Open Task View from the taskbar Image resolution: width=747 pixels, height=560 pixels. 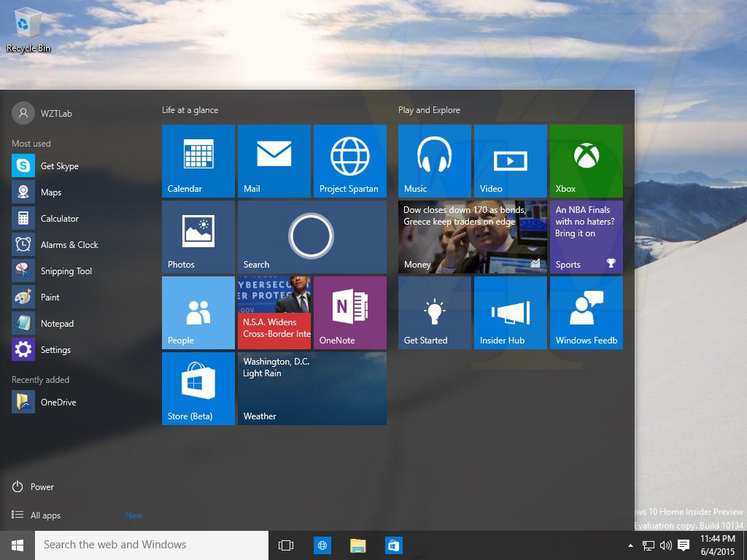[286, 545]
